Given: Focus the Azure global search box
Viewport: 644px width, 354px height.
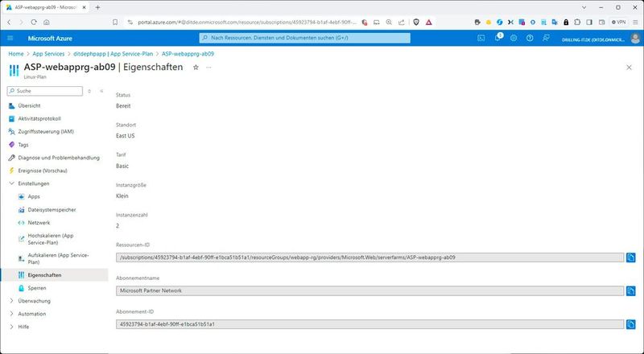Looking at the screenshot, I should [305, 38].
